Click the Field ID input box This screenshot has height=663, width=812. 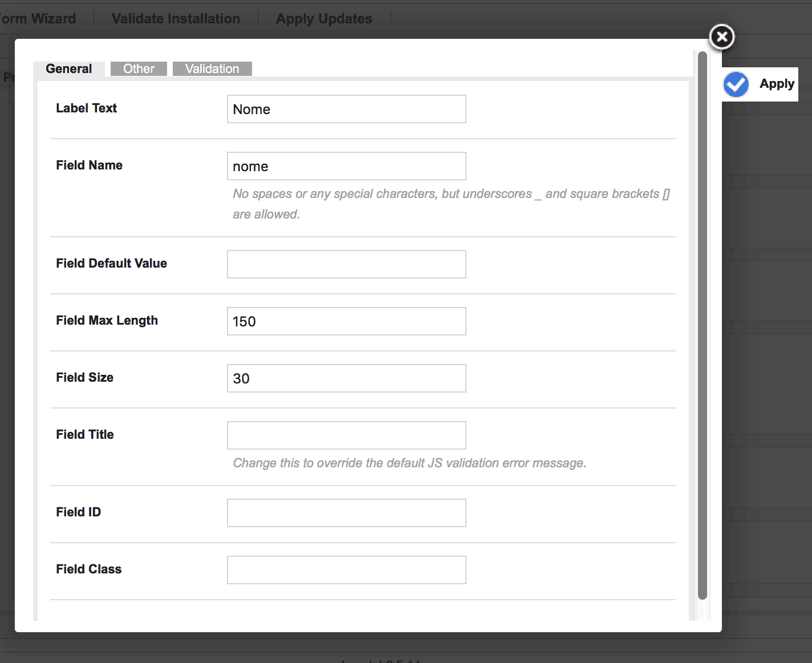[346, 513]
